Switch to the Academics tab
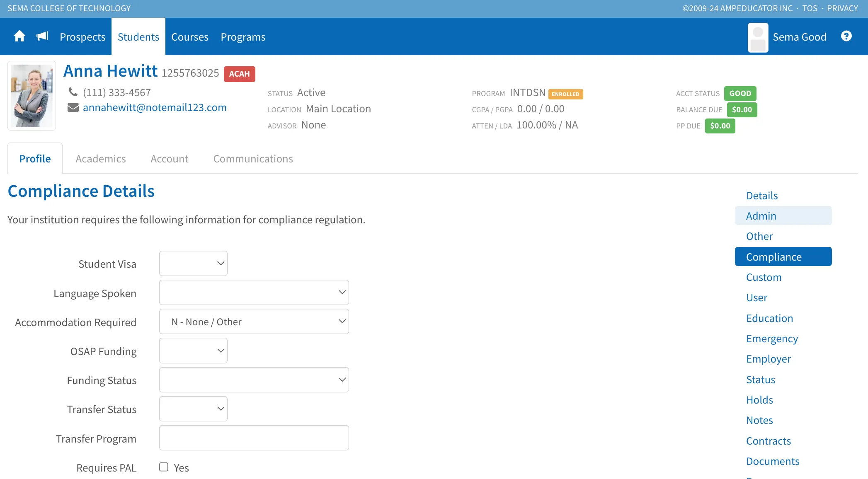Viewport: 868px width, 479px height. click(101, 159)
